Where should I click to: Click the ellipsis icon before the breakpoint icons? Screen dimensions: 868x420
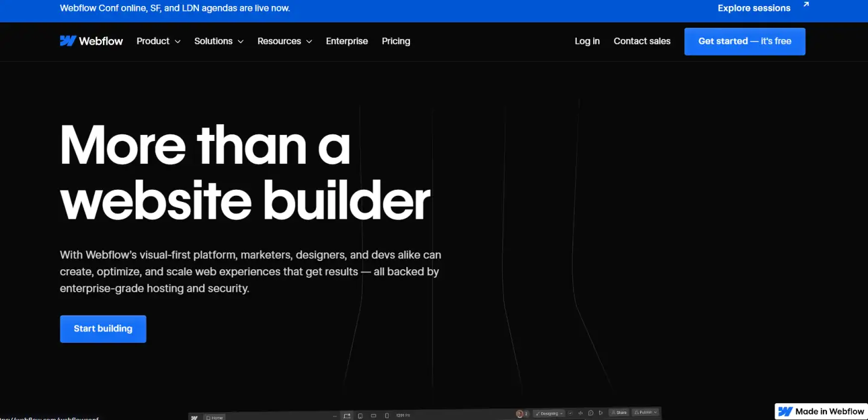click(x=336, y=415)
